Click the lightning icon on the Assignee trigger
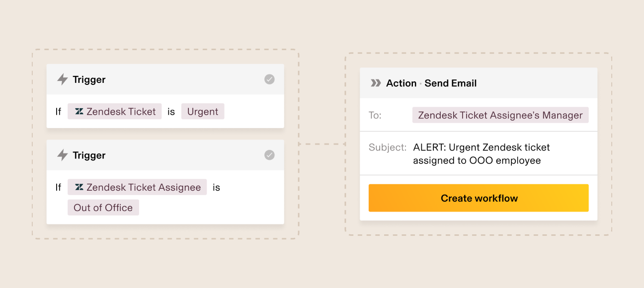This screenshot has width=644, height=288. click(62, 155)
